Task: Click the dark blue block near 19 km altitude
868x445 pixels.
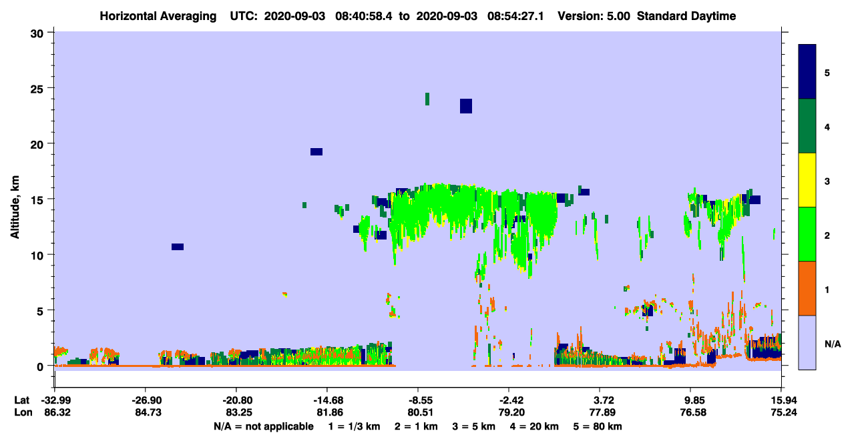Action: [316, 151]
